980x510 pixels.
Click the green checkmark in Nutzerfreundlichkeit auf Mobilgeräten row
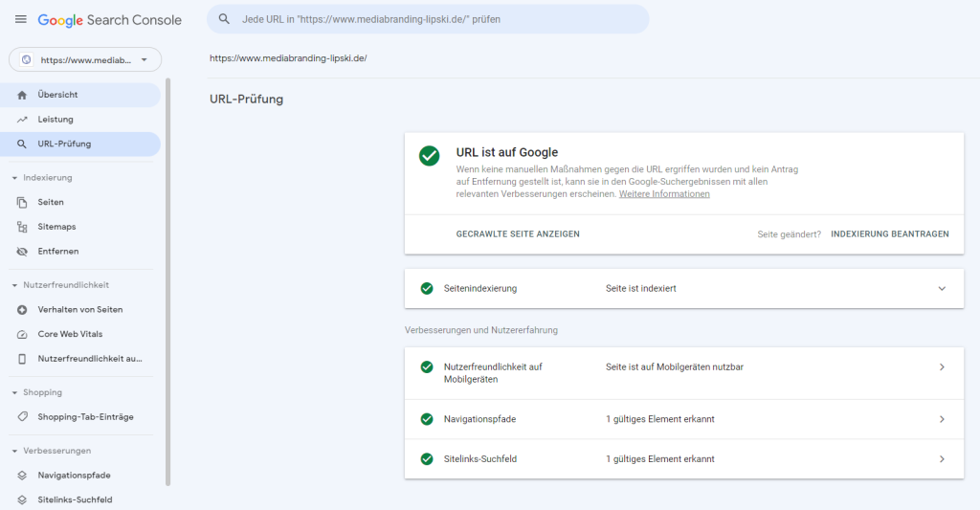click(427, 366)
